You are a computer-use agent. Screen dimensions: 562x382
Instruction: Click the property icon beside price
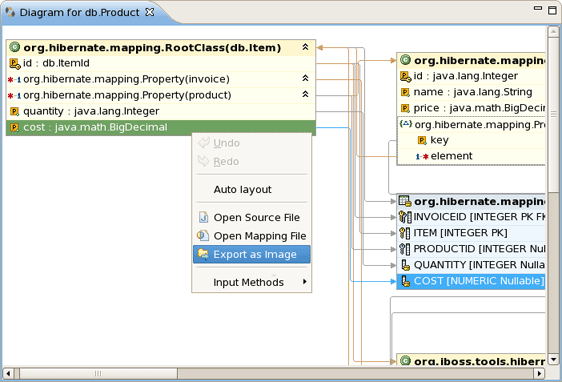[405, 108]
